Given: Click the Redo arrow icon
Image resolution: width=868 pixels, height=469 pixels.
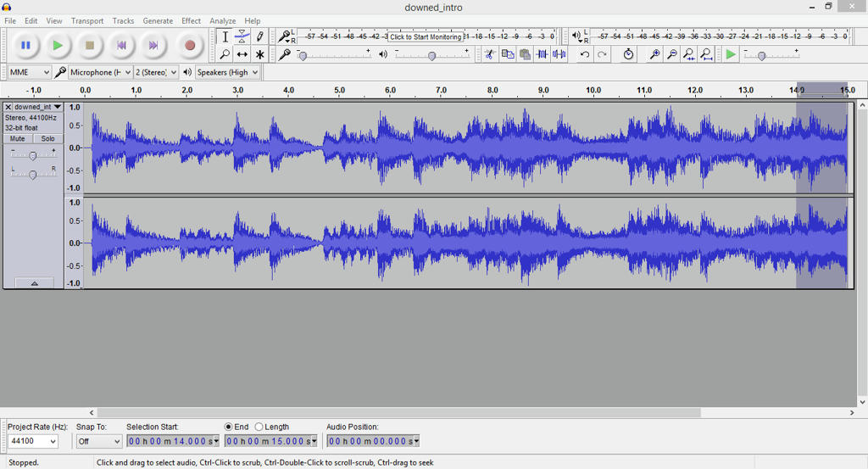Looking at the screenshot, I should [x=603, y=54].
